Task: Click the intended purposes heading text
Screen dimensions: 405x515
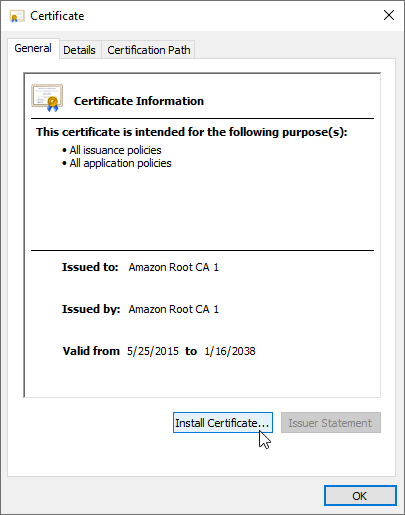Action: point(192,132)
